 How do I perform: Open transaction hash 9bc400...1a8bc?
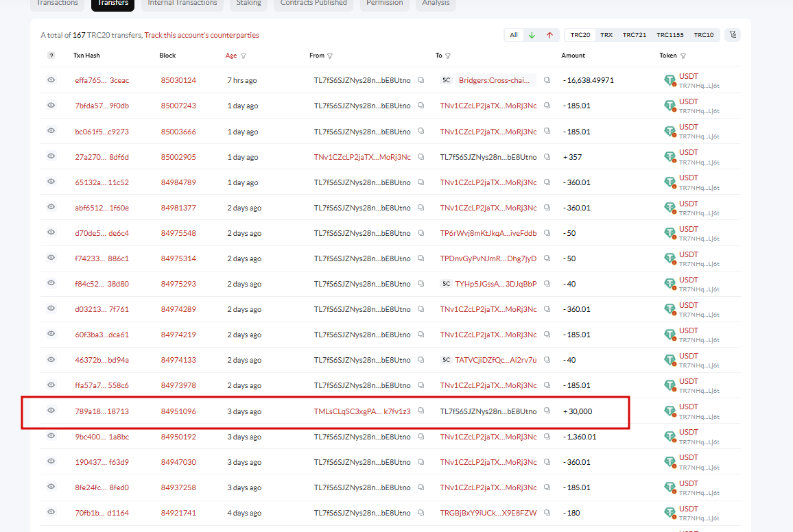[x=102, y=437]
